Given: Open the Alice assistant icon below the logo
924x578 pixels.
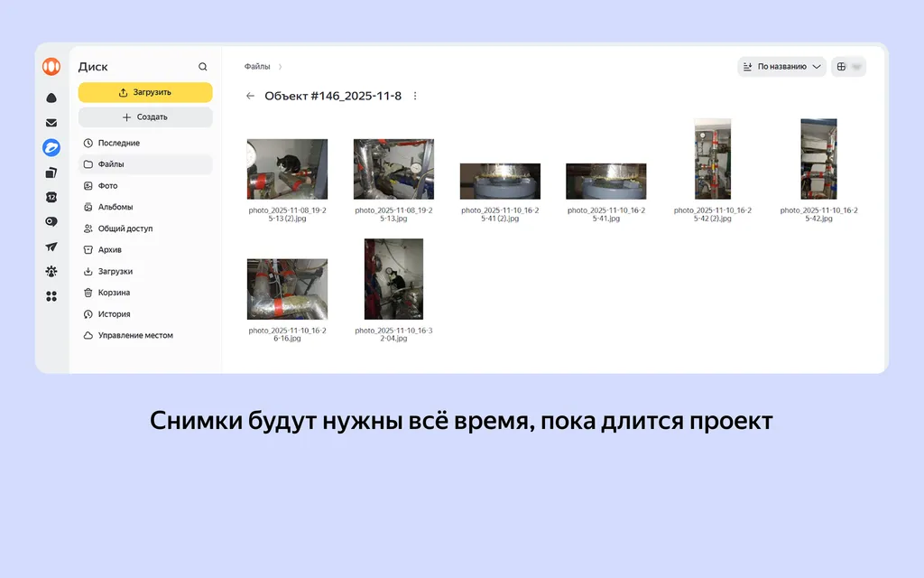Looking at the screenshot, I should pos(51,98).
